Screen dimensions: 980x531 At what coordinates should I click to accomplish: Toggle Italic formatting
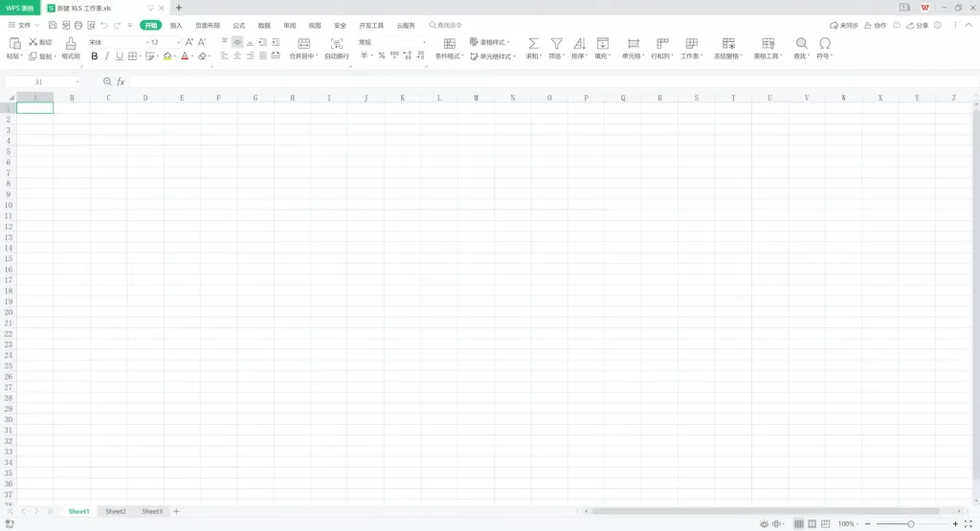107,56
